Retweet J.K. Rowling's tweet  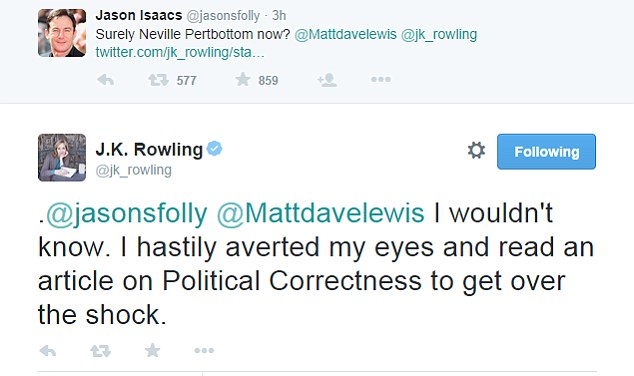(100, 351)
